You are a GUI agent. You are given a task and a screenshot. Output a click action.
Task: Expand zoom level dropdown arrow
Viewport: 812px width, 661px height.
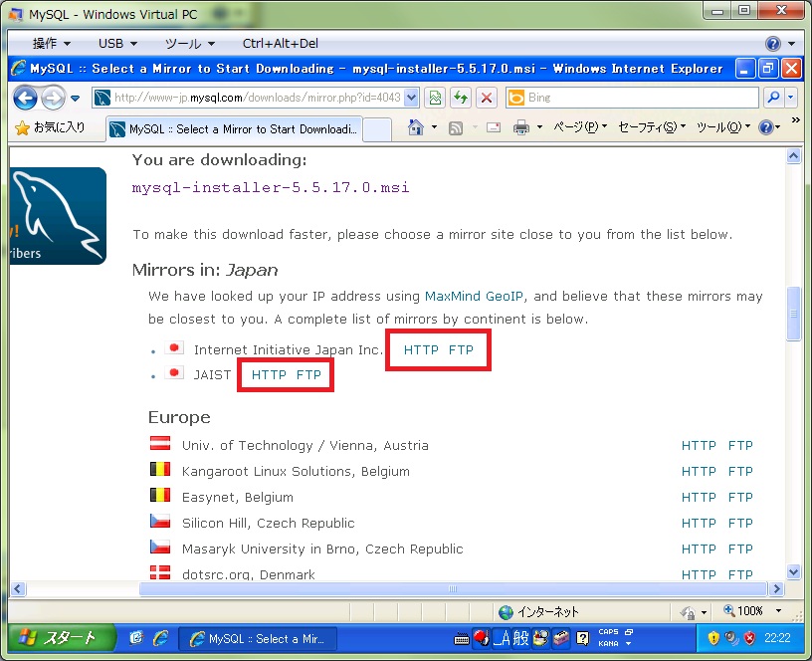778,611
